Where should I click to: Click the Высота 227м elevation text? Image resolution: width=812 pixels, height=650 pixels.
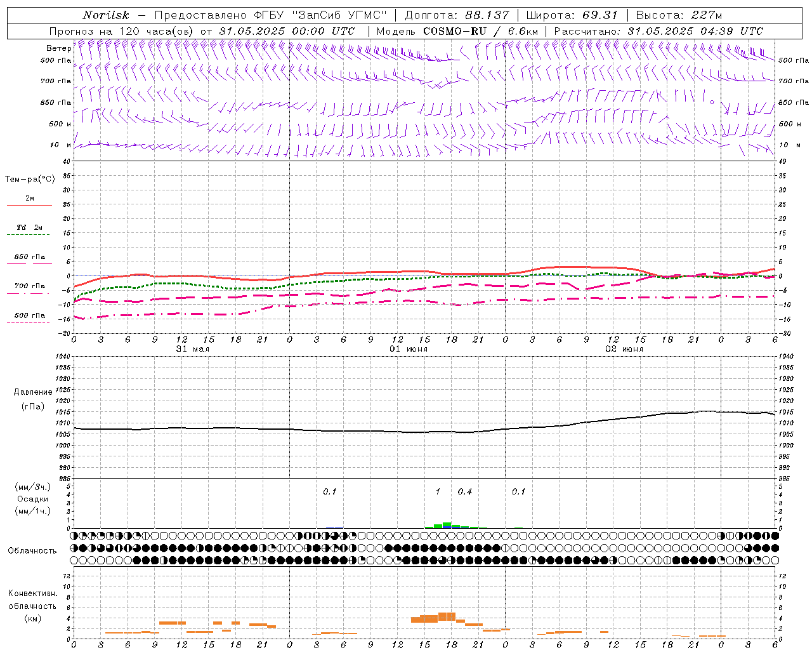coord(678,15)
